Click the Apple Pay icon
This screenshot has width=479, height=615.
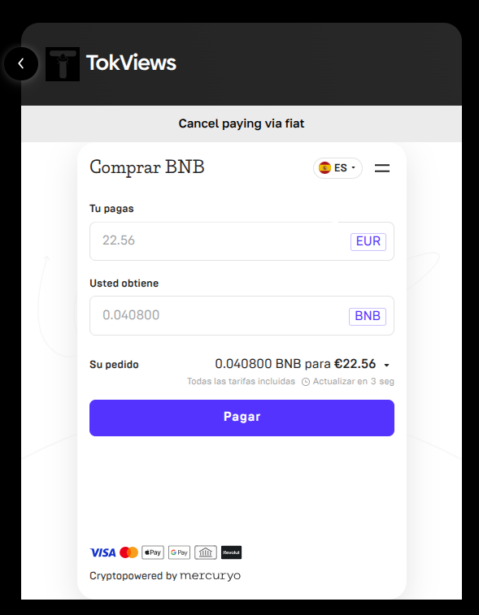tap(153, 553)
